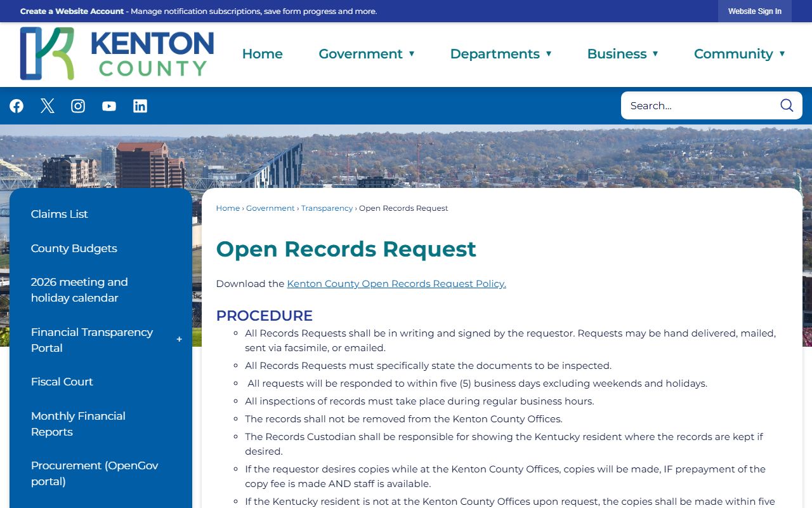
Task: Click the Transparency breadcrumb link
Action: (327, 208)
